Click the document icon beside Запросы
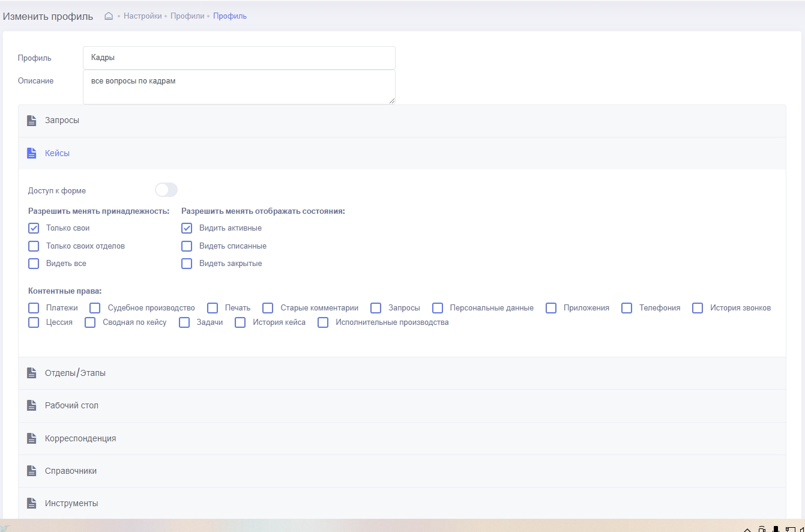The width and height of the screenshot is (805, 532). click(32, 121)
